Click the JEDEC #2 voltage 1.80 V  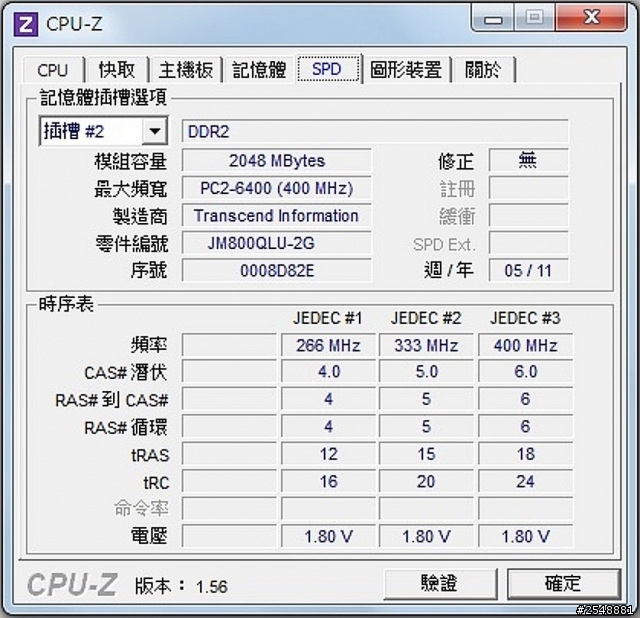tap(427, 536)
